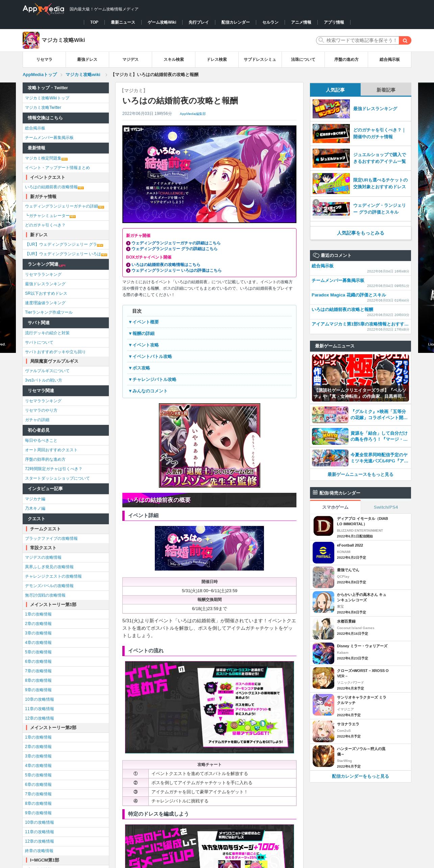Click the search keyword input field

[x=358, y=40]
